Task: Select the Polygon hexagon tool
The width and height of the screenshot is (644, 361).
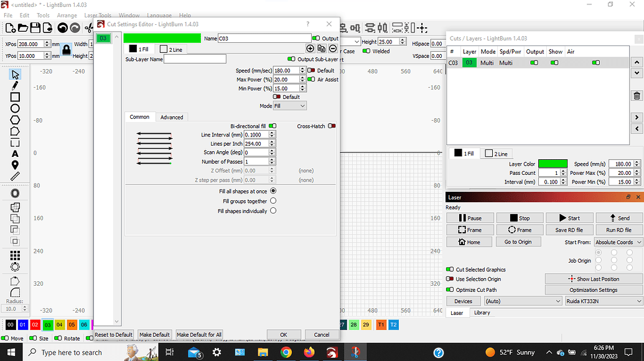Action: [x=15, y=120]
